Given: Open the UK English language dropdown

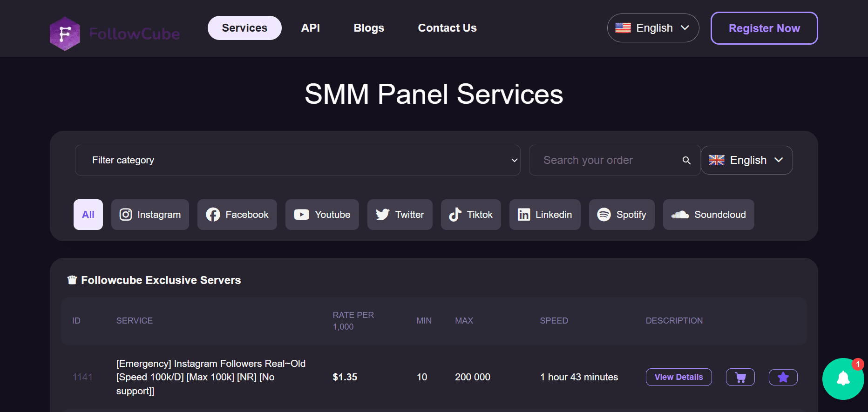Looking at the screenshot, I should coord(746,160).
